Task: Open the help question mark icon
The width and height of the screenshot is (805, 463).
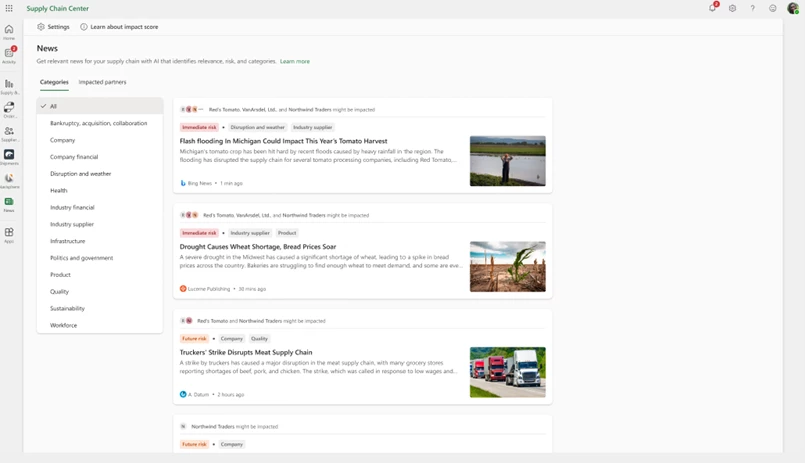Action: [753, 8]
